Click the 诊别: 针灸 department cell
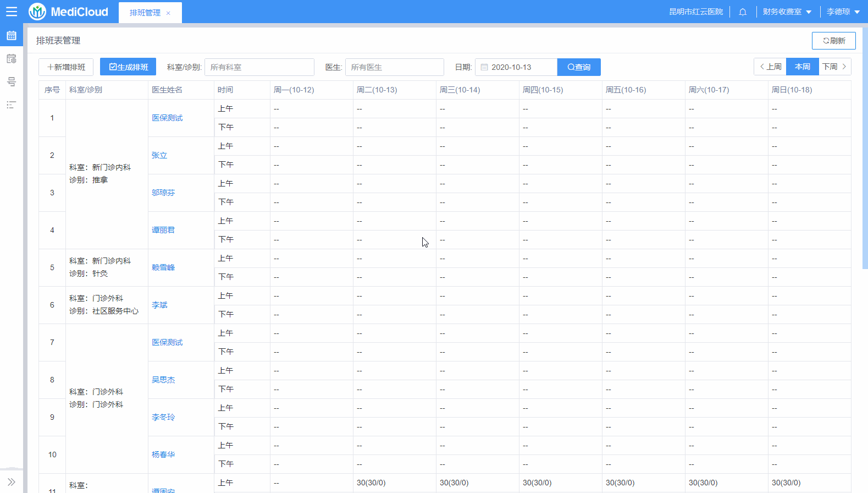Viewport: 868px width, 493px height. coord(107,267)
